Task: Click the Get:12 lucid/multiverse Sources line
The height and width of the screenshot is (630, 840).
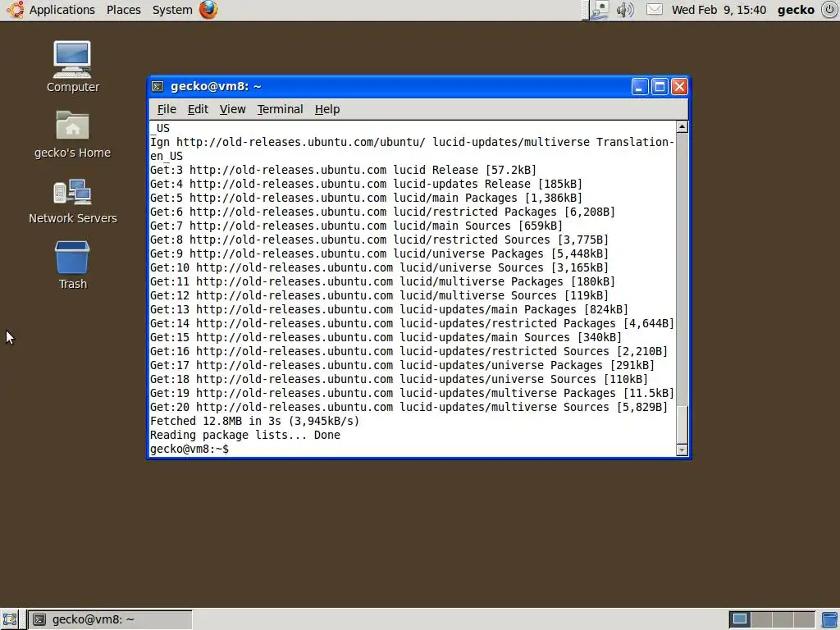Action: [379, 295]
